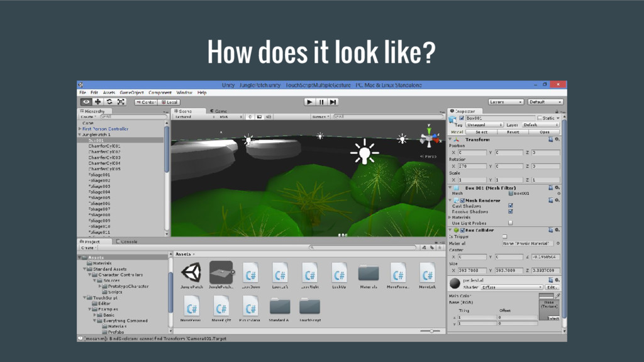Open the GameObject menu

pos(131,93)
